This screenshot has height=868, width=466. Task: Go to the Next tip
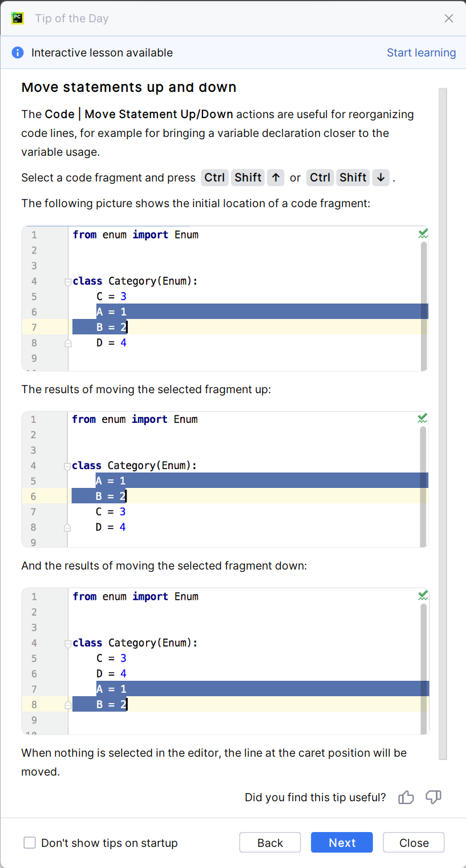(342, 843)
